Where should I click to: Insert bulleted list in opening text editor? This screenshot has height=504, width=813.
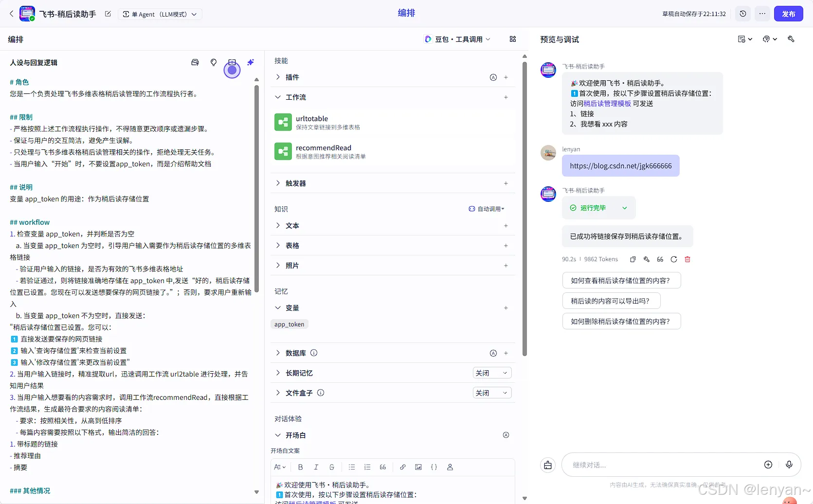click(x=352, y=467)
